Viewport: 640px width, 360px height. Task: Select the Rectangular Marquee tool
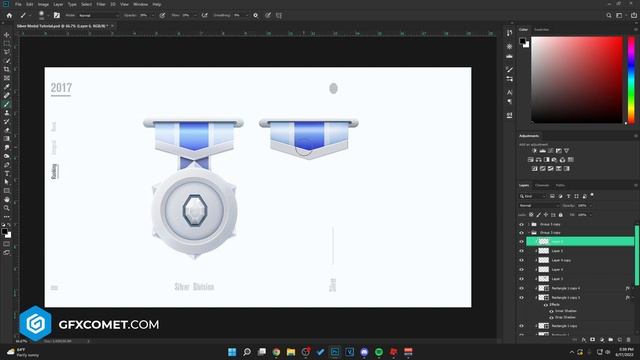pos(7,44)
